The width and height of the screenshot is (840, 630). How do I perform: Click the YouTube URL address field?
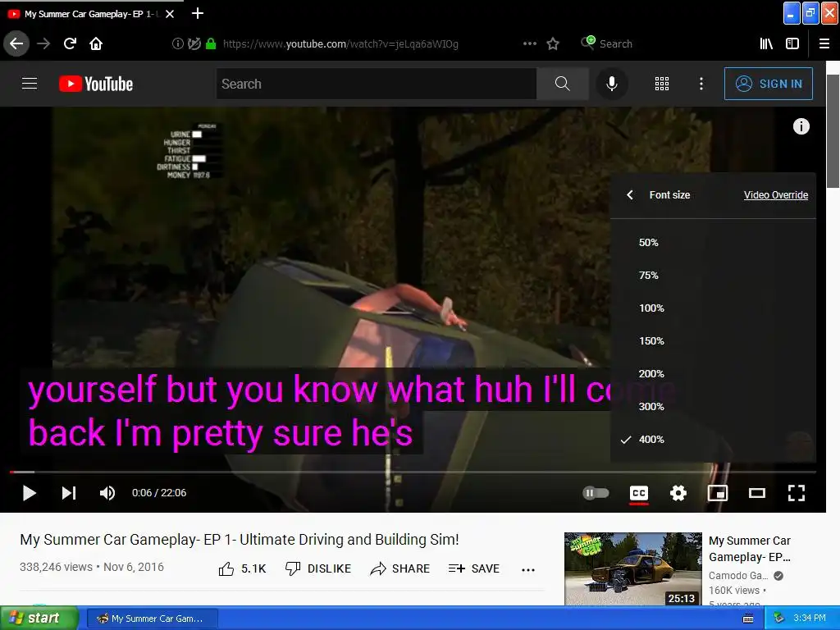click(340, 44)
